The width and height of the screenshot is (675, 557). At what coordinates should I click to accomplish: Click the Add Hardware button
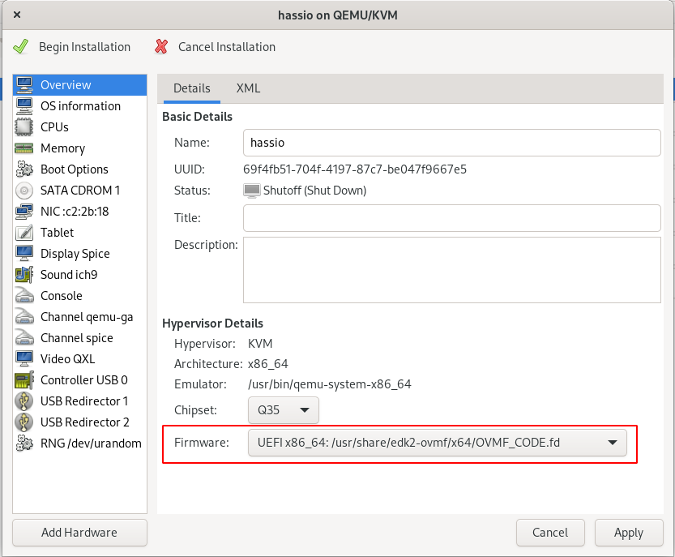click(80, 532)
